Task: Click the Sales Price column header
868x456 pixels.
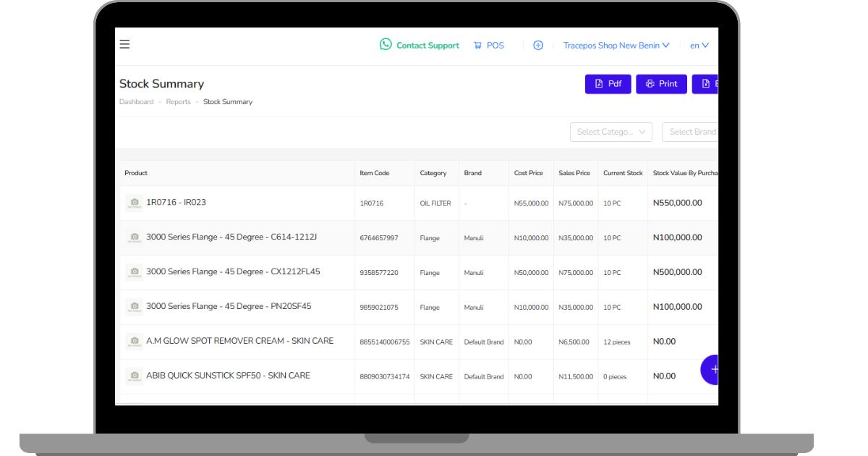Action: (x=574, y=173)
